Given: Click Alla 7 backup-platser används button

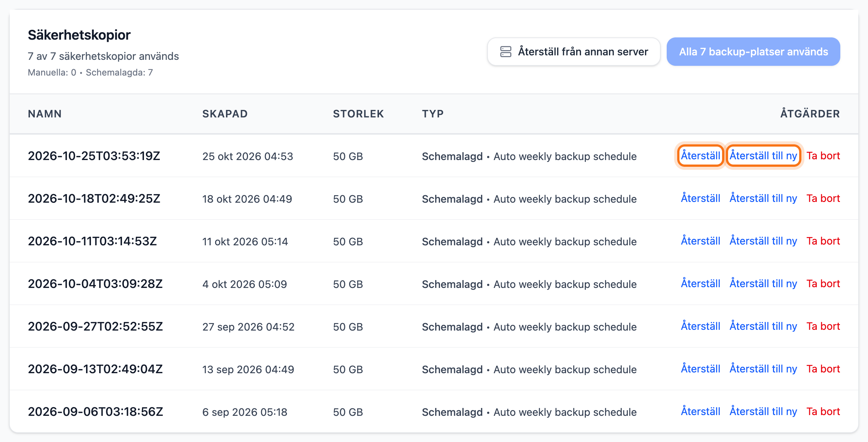Looking at the screenshot, I should point(753,52).
